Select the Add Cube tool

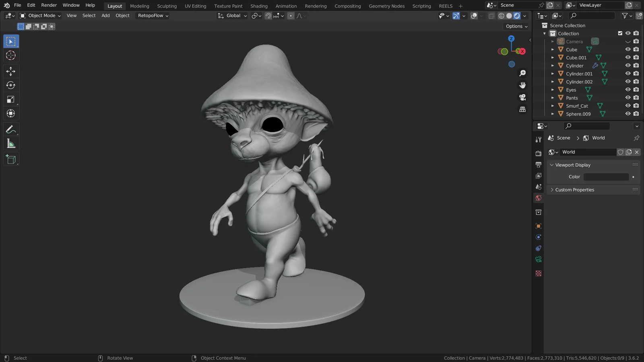tap(11, 159)
